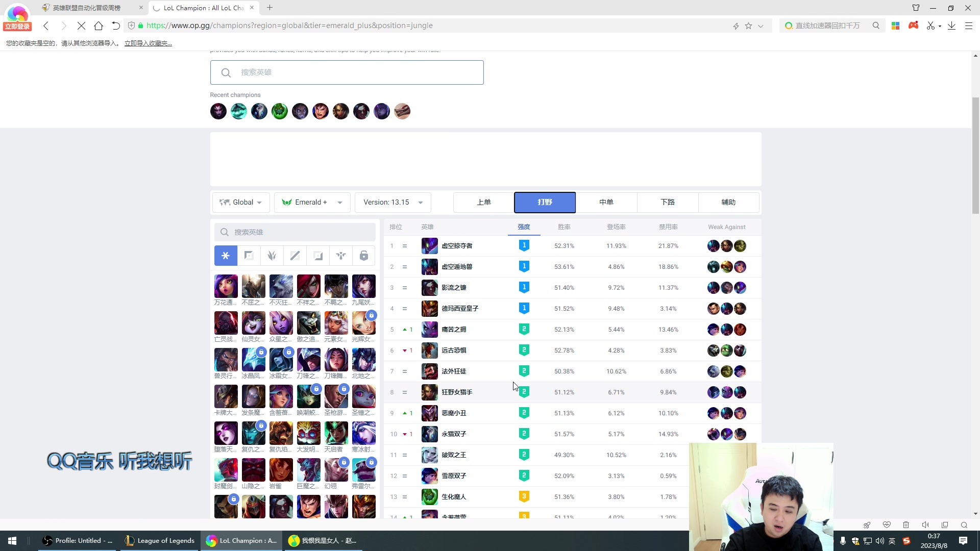Open a new browser tab
The height and width of the screenshot is (551, 980).
tap(269, 8)
